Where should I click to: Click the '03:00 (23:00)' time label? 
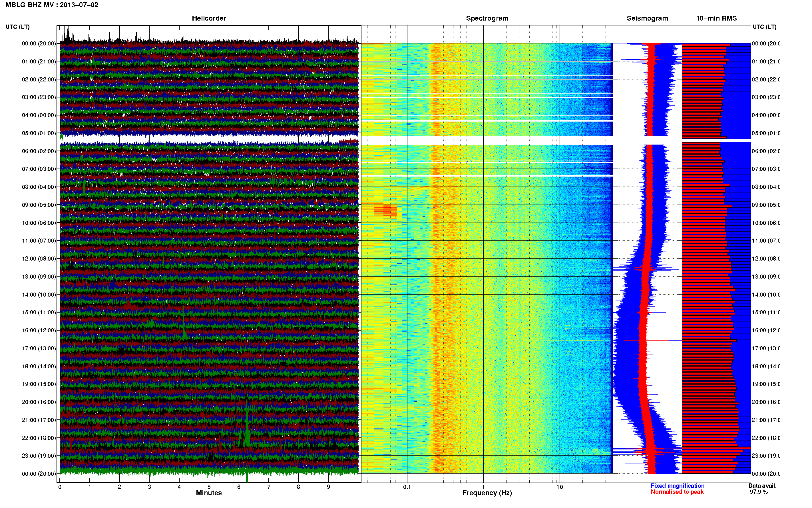39,97
